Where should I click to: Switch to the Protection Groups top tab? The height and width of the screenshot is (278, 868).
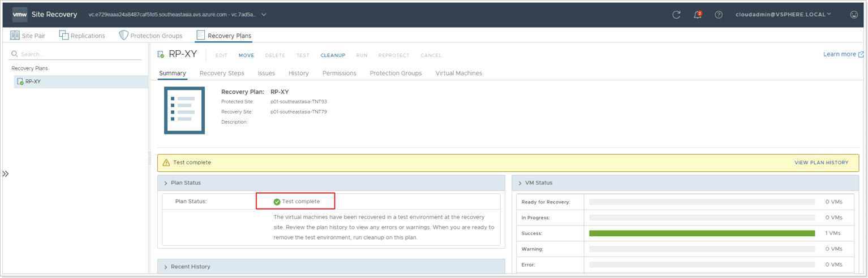point(151,36)
